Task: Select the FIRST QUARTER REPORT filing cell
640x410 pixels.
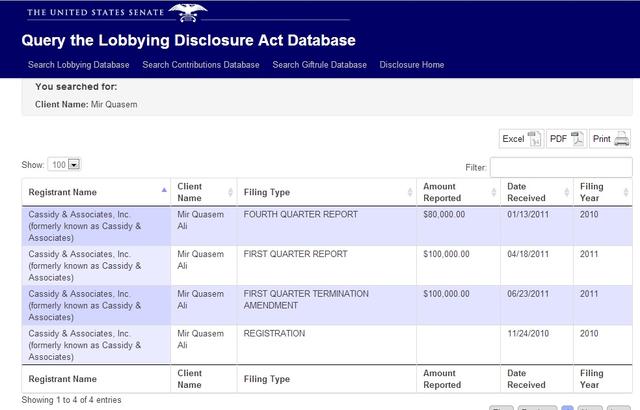Action: click(327, 266)
